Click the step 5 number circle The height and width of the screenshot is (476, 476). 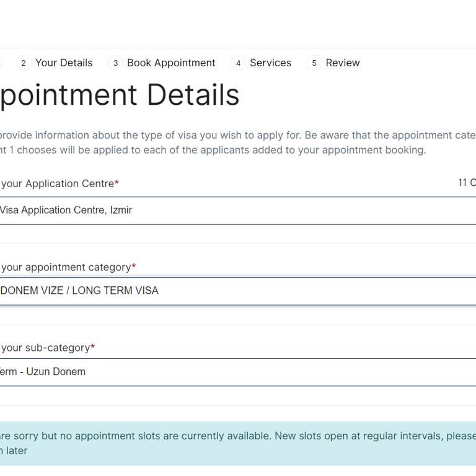(x=314, y=63)
